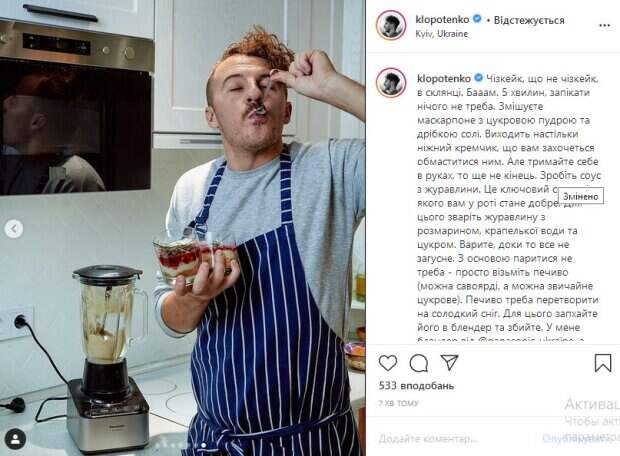
Task: Open klopotenko username in header
Action: 442,19
